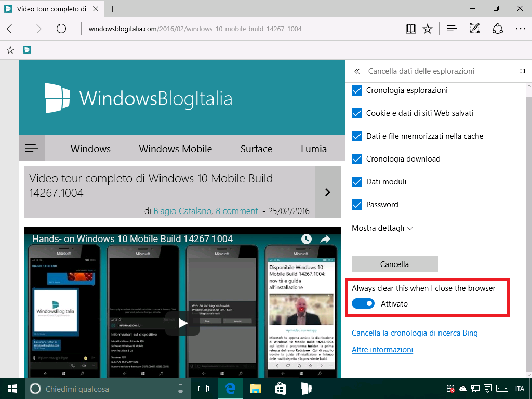Click the panel scrollbar down arrow
The width and height of the screenshot is (532, 399).
click(x=529, y=375)
